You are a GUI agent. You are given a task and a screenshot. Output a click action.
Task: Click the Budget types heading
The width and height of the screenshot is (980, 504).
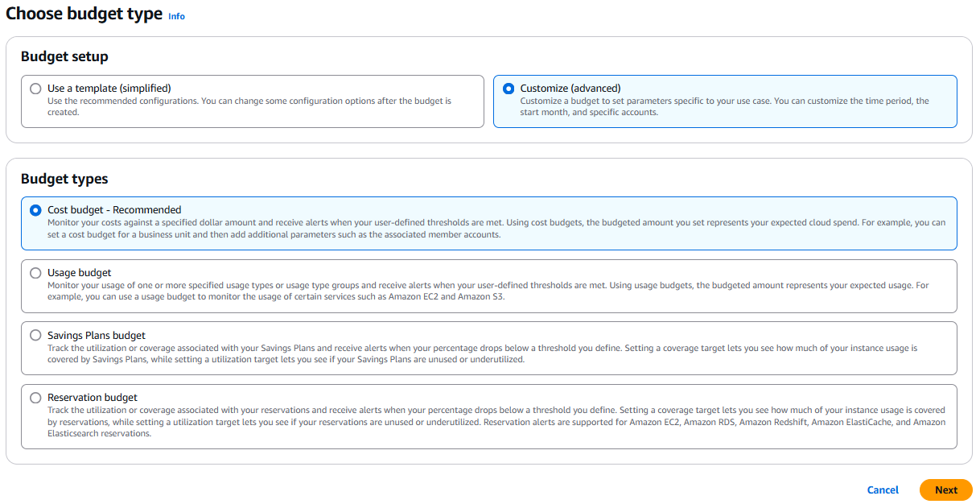tap(64, 179)
